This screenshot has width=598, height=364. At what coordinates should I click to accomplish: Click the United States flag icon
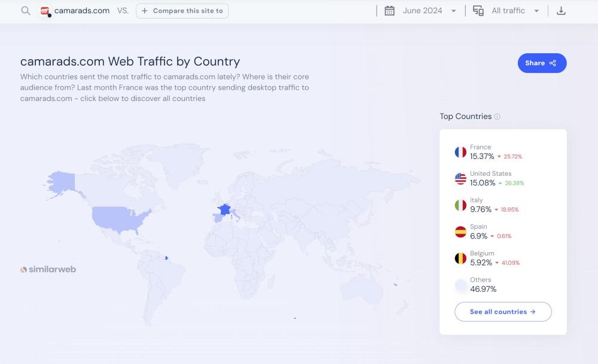[460, 178]
